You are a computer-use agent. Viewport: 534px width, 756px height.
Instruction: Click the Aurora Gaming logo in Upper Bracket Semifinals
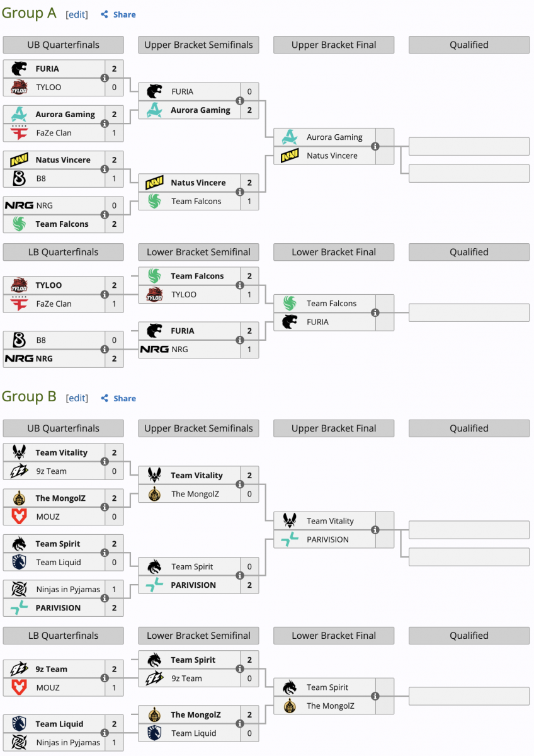click(154, 110)
